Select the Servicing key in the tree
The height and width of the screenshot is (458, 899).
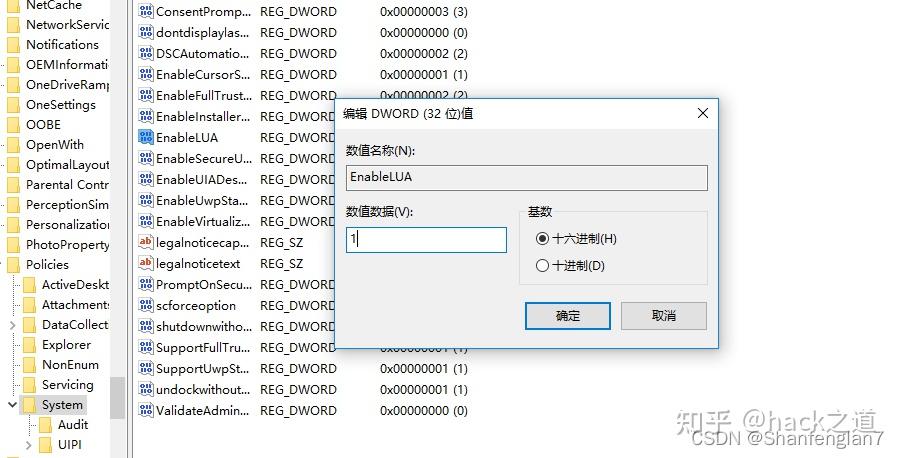click(67, 385)
